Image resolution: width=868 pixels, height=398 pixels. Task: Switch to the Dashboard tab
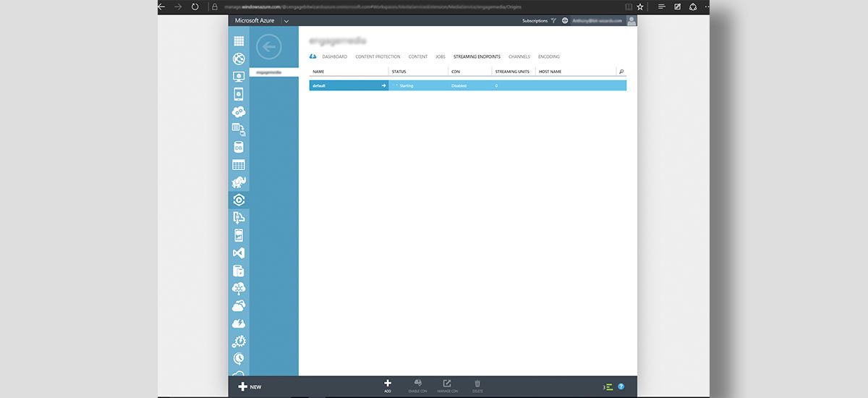click(334, 56)
